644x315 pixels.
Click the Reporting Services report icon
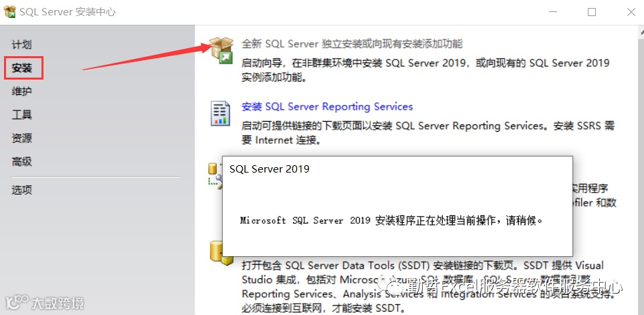pos(221,113)
